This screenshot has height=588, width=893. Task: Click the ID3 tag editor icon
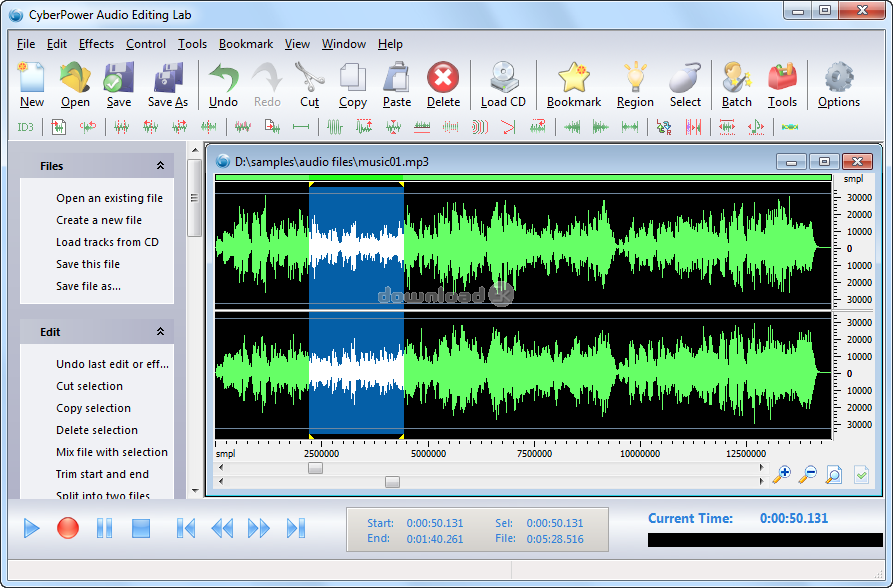tap(25, 126)
